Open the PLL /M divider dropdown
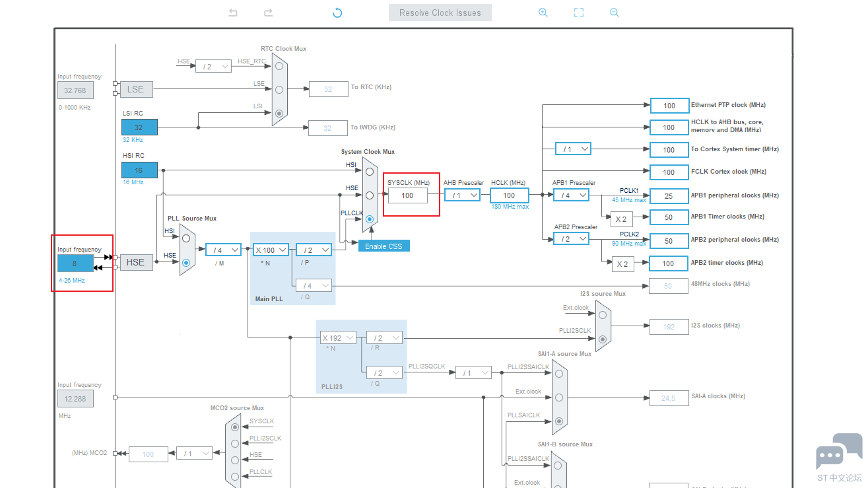This screenshot has width=868, height=488. (223, 250)
